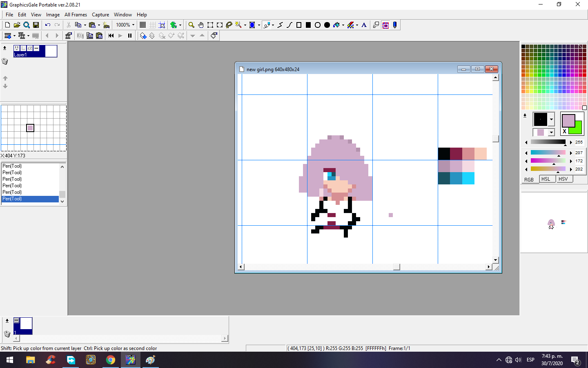Click the Save floppy disk icon
The image size is (588, 368).
tap(36, 25)
